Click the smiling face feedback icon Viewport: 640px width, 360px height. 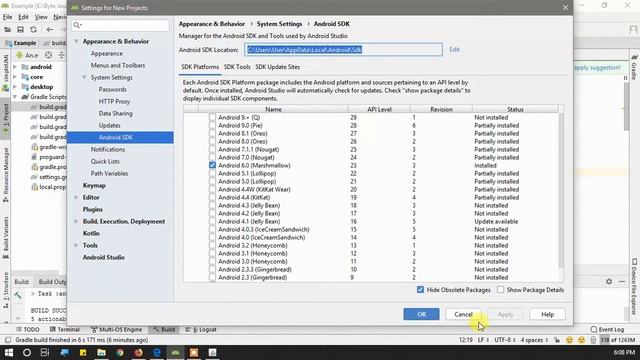pos(569,340)
